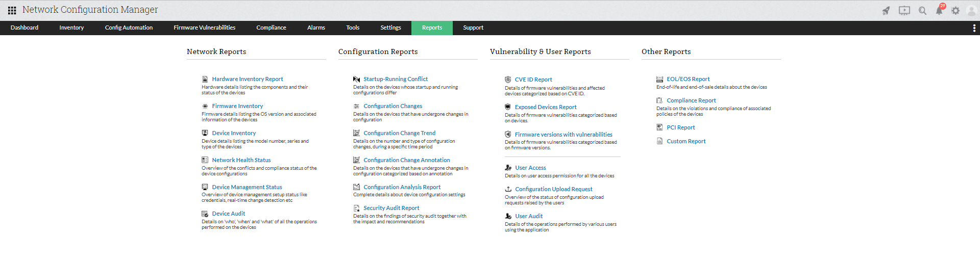Switch to the Dashboard tab
The image size is (980, 263).
(x=24, y=28)
